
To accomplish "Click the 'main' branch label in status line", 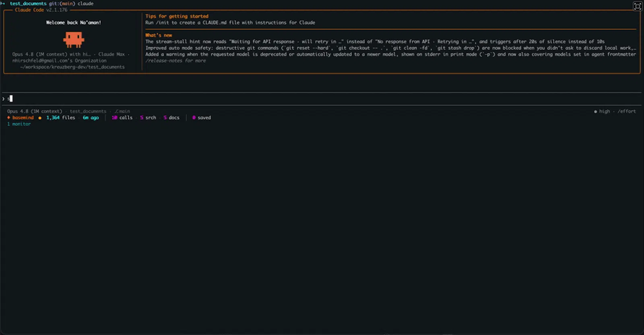I will [x=122, y=111].
